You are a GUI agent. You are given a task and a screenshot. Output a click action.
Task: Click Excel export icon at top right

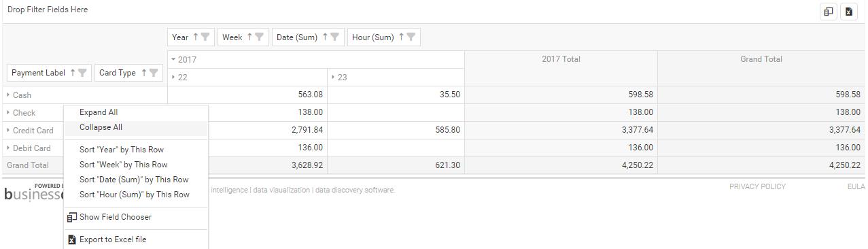pyautogui.click(x=849, y=12)
